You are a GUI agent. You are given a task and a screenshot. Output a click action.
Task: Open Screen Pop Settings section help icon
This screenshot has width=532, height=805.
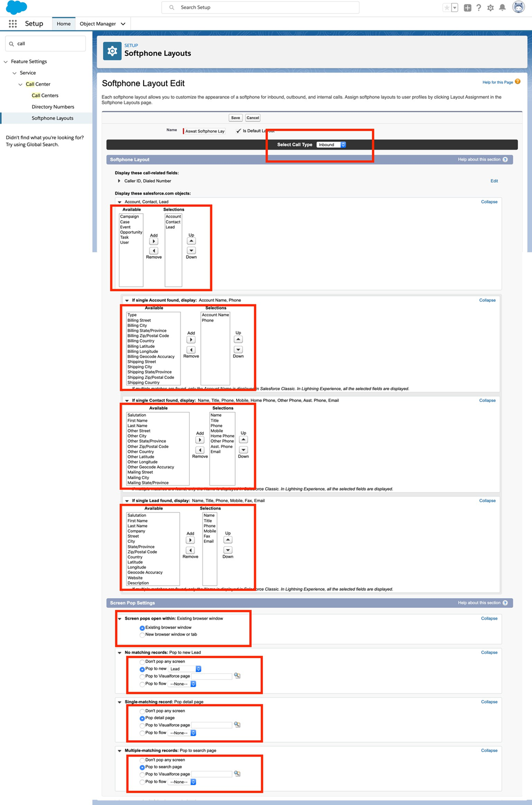pyautogui.click(x=505, y=603)
